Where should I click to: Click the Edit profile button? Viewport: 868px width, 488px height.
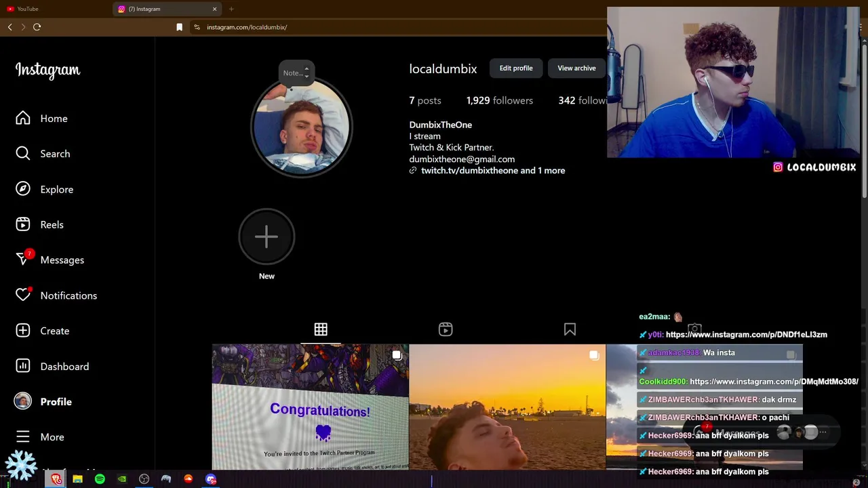pos(516,68)
